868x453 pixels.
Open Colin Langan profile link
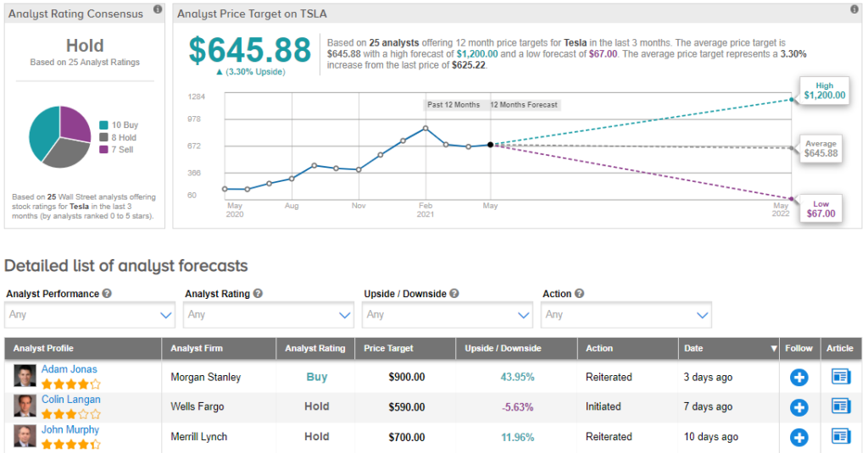click(71, 400)
